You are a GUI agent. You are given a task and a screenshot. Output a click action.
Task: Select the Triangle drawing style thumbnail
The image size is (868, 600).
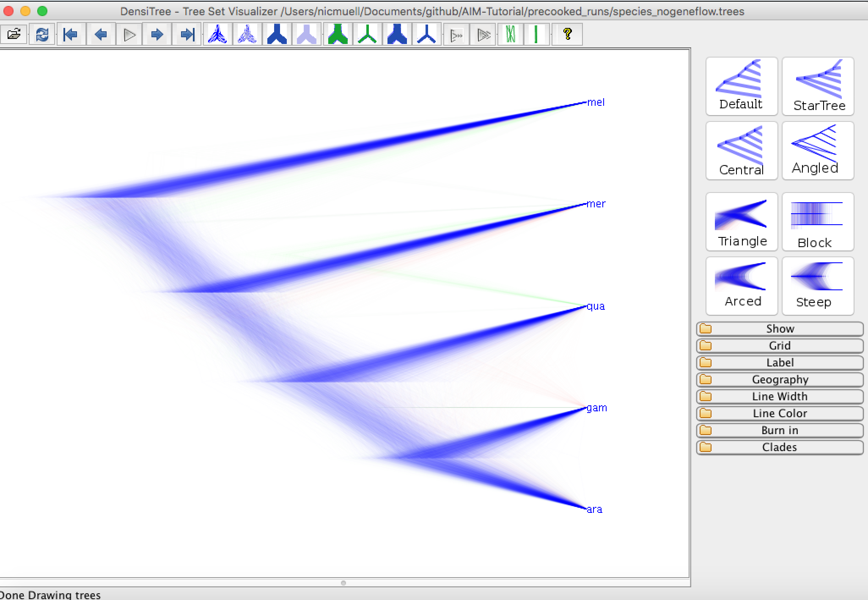(x=742, y=222)
